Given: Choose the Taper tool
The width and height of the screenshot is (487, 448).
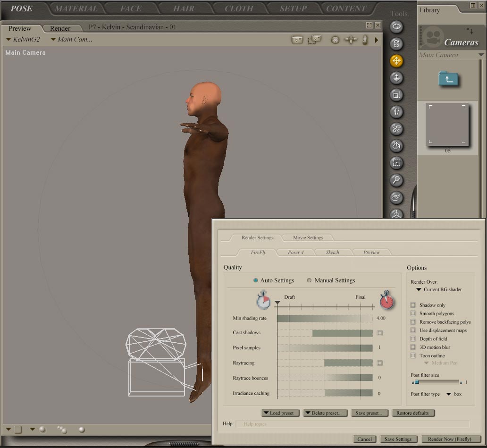Looking at the screenshot, I should point(396,112).
